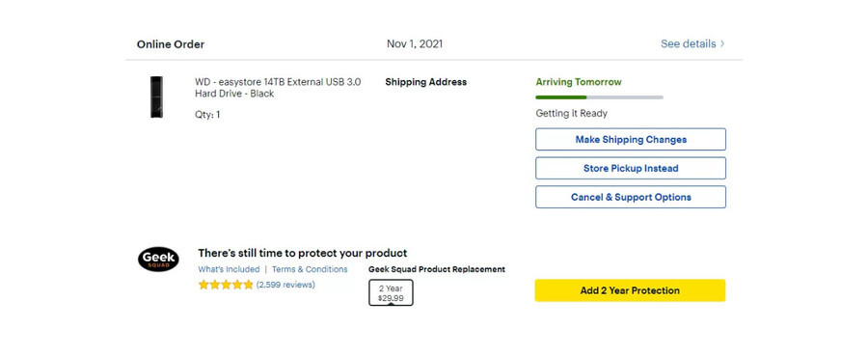The width and height of the screenshot is (868, 356).
Task: Click the Shipping Address label
Action: click(x=425, y=82)
